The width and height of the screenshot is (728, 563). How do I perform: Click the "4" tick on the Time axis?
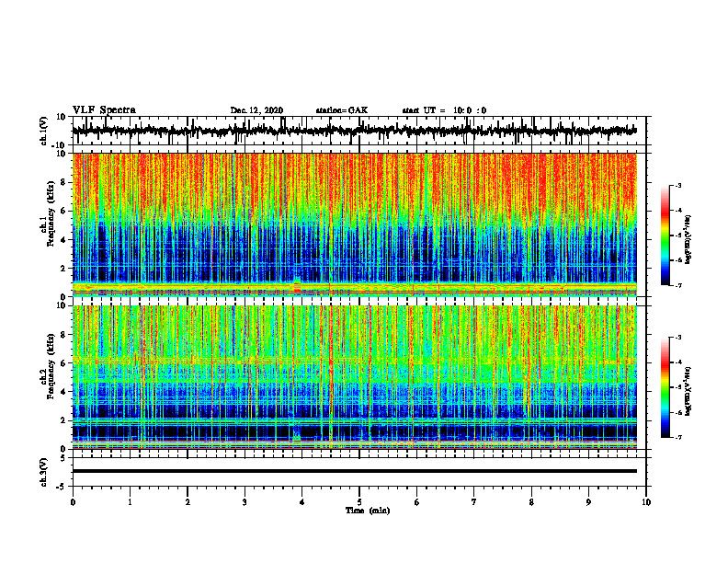(x=302, y=502)
